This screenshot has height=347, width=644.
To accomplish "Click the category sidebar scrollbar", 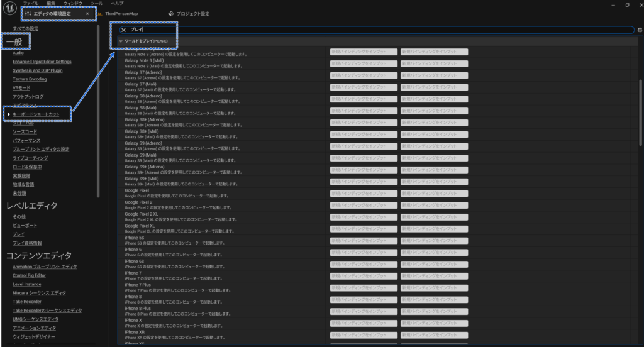I will (98, 111).
